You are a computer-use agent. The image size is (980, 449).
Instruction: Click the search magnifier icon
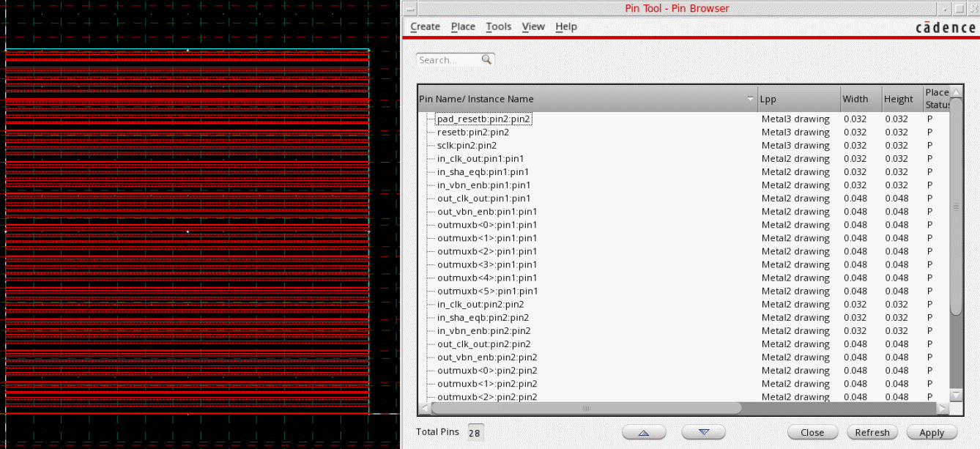tap(486, 60)
